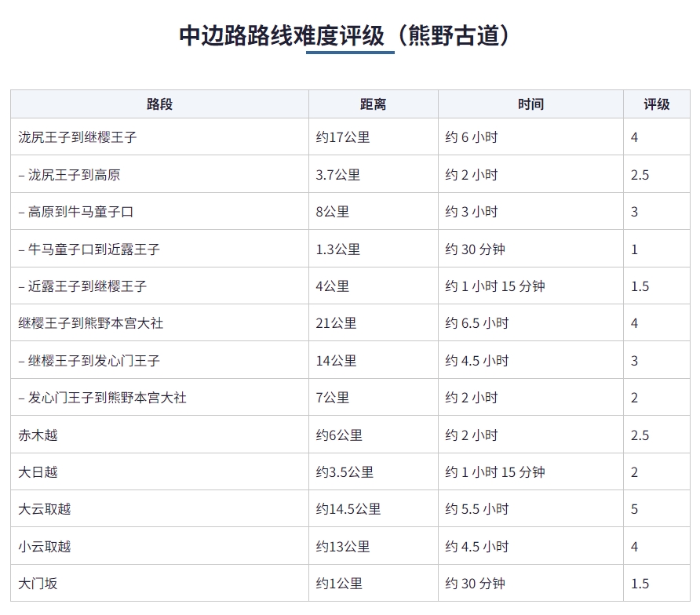Click the 评级 column header
The width and height of the screenshot is (700, 615).
(657, 104)
